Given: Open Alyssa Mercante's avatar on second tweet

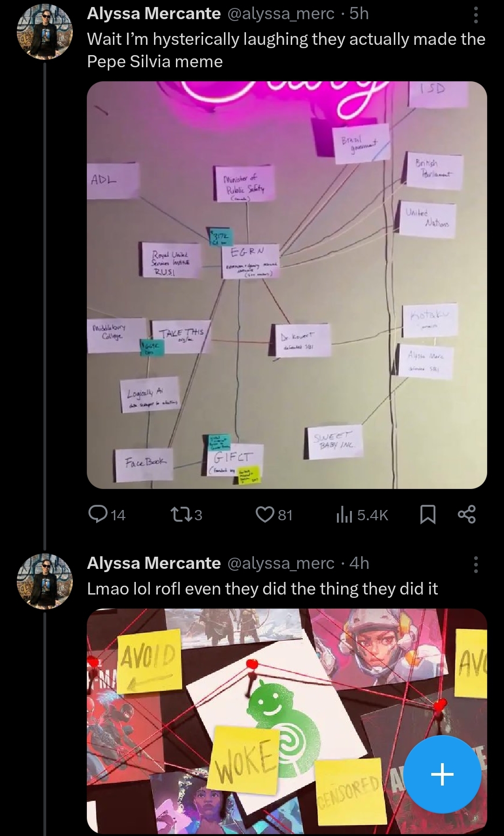Looking at the screenshot, I should (45, 582).
